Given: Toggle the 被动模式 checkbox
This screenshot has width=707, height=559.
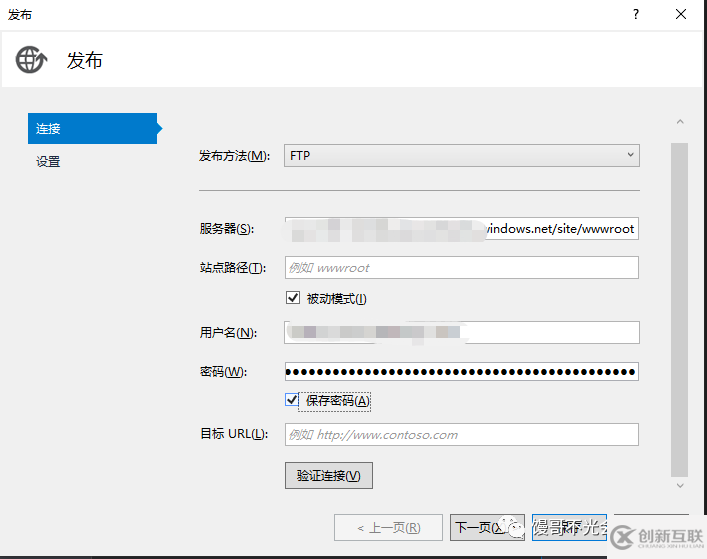Looking at the screenshot, I should [293, 298].
